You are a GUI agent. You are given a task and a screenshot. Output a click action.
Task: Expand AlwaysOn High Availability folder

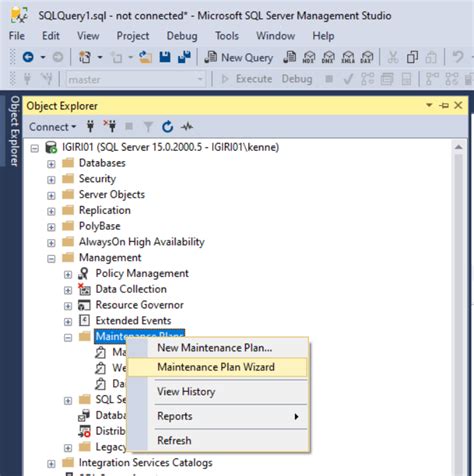(51, 243)
